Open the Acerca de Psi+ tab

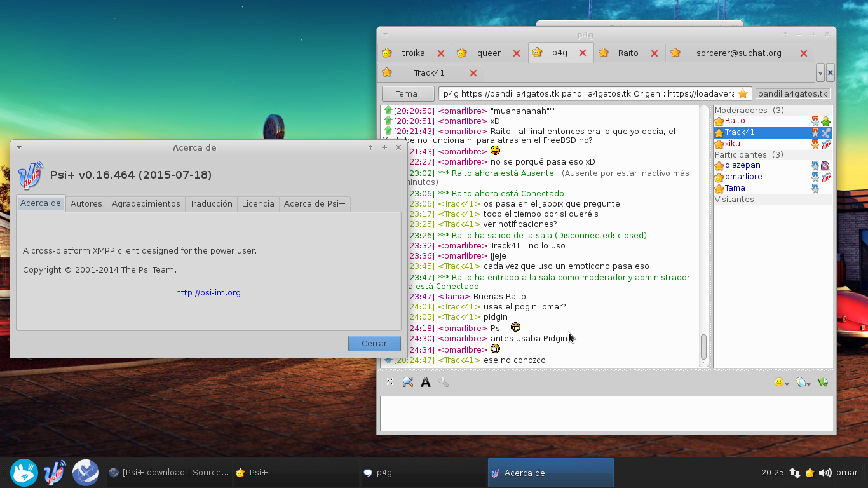point(315,203)
